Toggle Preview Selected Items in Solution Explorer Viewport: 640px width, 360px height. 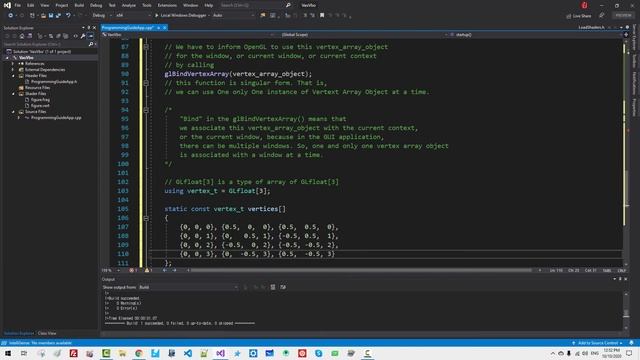91,36
